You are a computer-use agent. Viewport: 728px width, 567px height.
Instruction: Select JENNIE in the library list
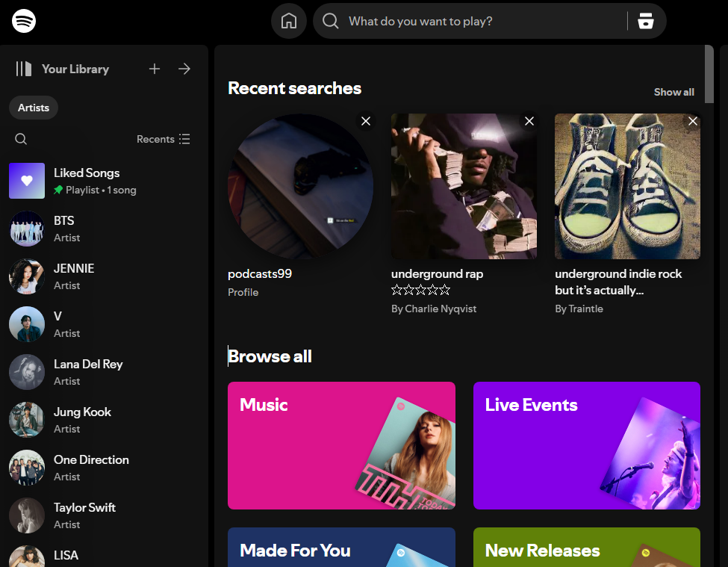click(x=104, y=276)
